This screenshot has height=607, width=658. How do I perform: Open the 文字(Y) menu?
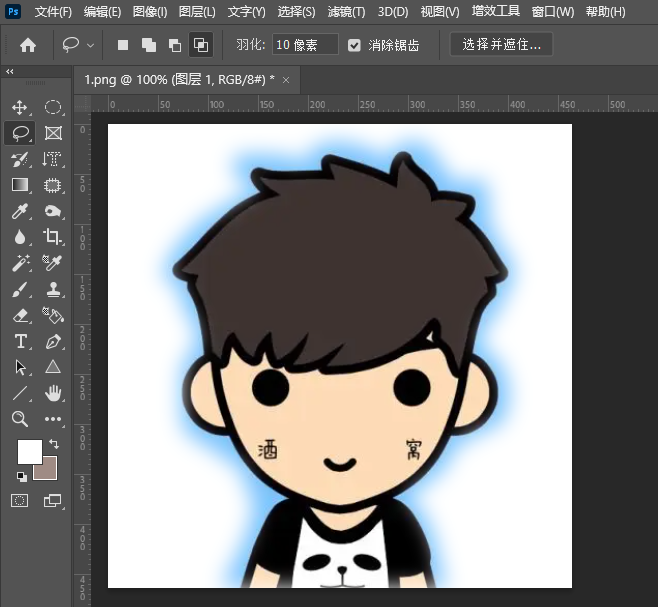point(246,11)
